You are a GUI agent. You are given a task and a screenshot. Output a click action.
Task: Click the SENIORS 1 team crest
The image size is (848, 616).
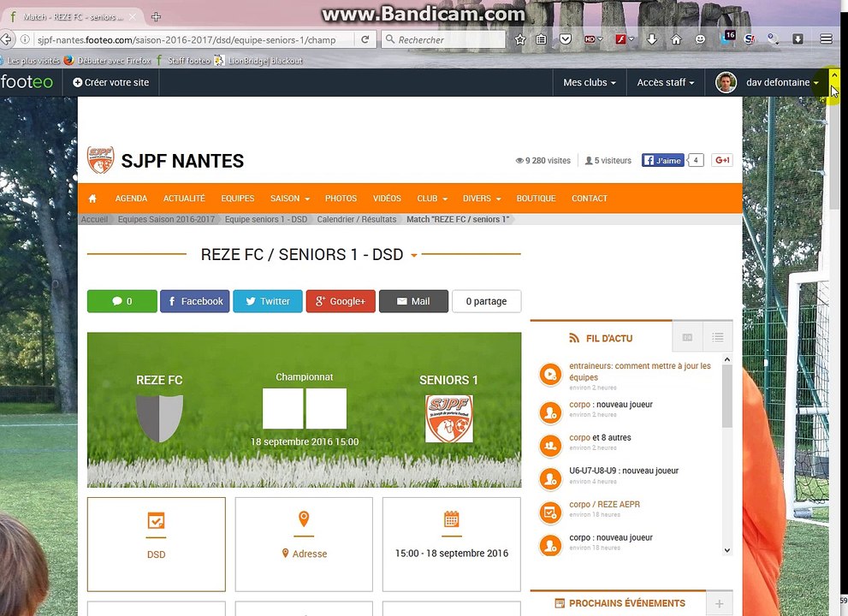click(449, 418)
